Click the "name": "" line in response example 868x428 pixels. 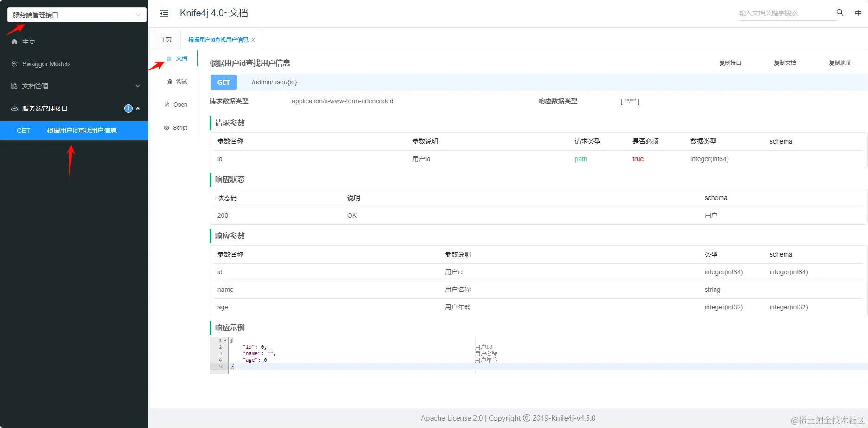click(x=259, y=353)
